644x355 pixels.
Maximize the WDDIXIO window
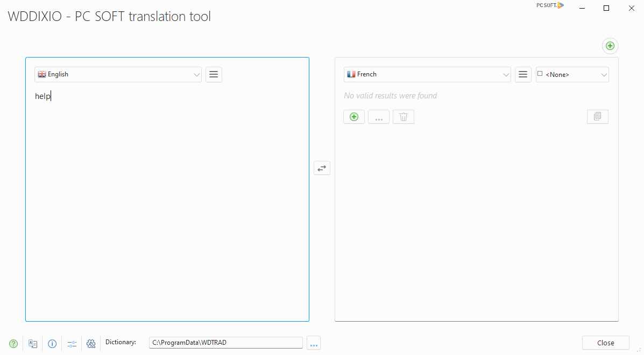click(606, 8)
